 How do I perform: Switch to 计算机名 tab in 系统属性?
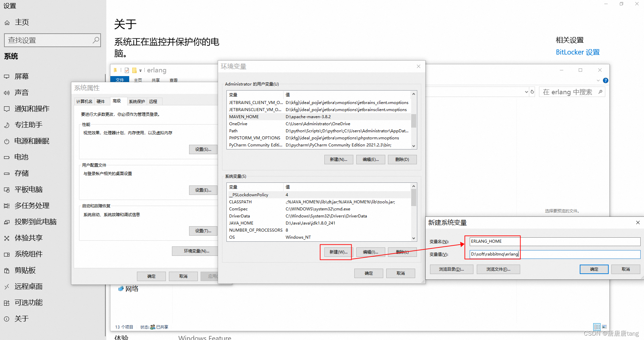[84, 101]
